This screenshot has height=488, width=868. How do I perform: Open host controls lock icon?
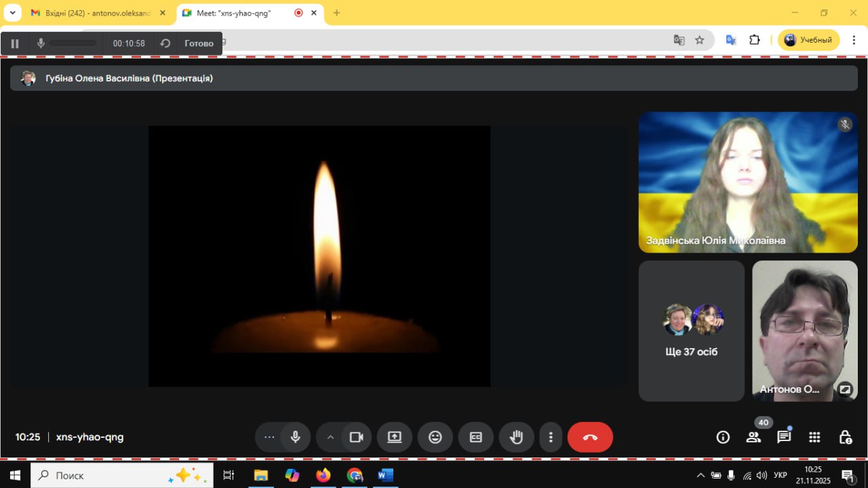(x=845, y=437)
